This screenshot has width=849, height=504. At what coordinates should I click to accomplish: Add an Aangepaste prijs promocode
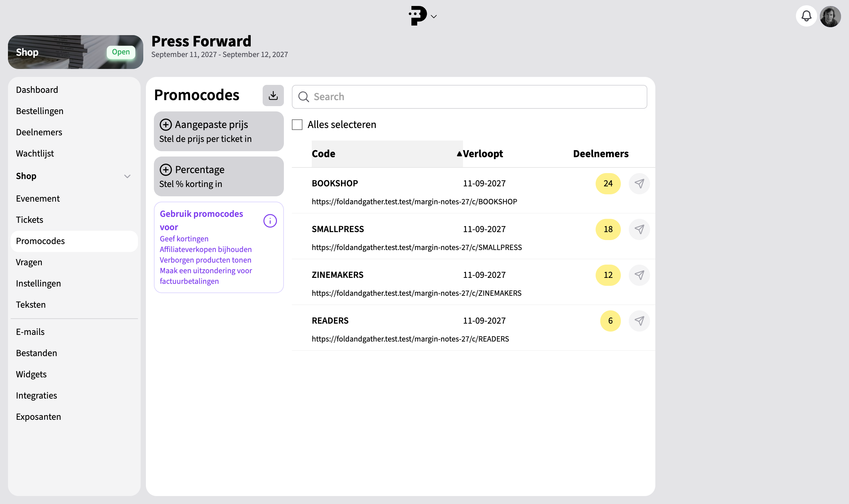tap(219, 131)
